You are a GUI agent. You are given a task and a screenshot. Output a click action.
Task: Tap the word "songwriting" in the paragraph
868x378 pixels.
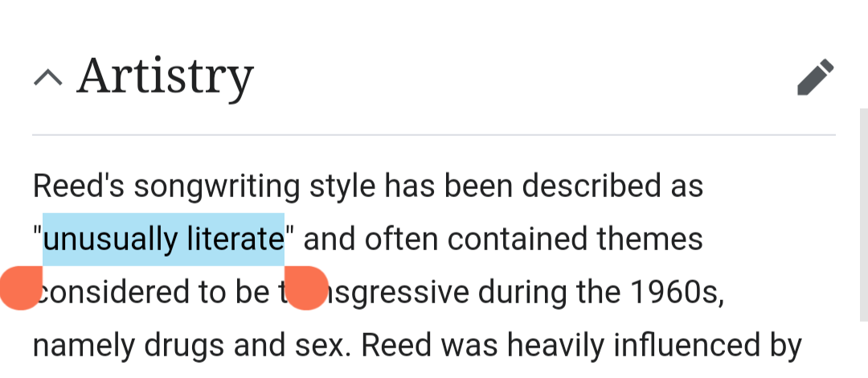216,186
